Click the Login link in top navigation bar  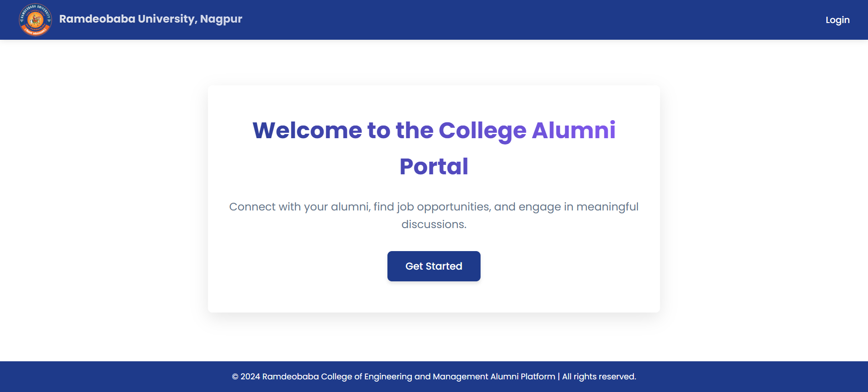pos(837,20)
